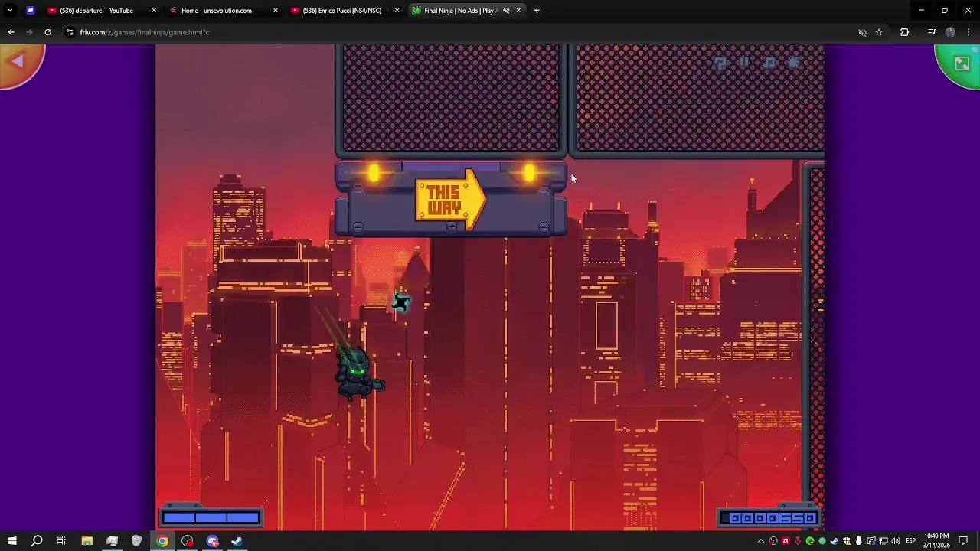Close the departure! - YouTube tab
The width and height of the screenshot is (980, 551).
pos(154,11)
